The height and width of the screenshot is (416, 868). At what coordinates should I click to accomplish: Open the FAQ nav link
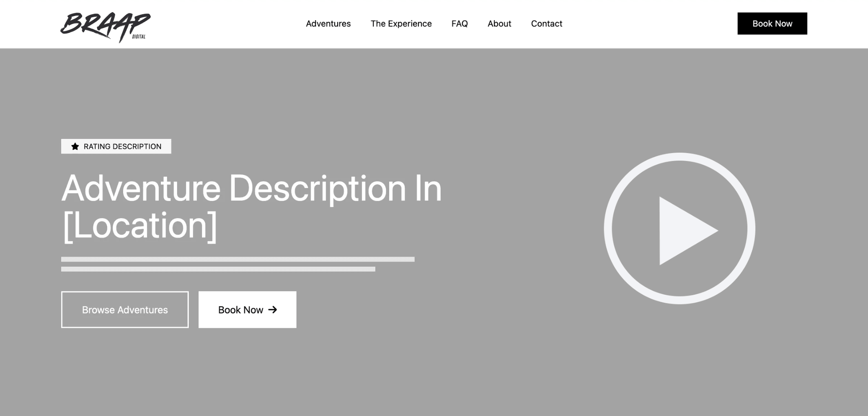(460, 24)
